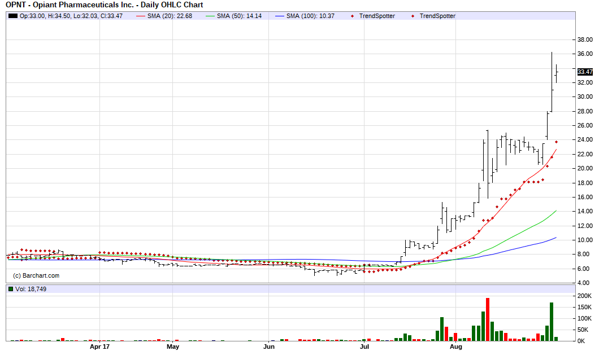Select the SMA (20): 22.68 legend label

170,16
